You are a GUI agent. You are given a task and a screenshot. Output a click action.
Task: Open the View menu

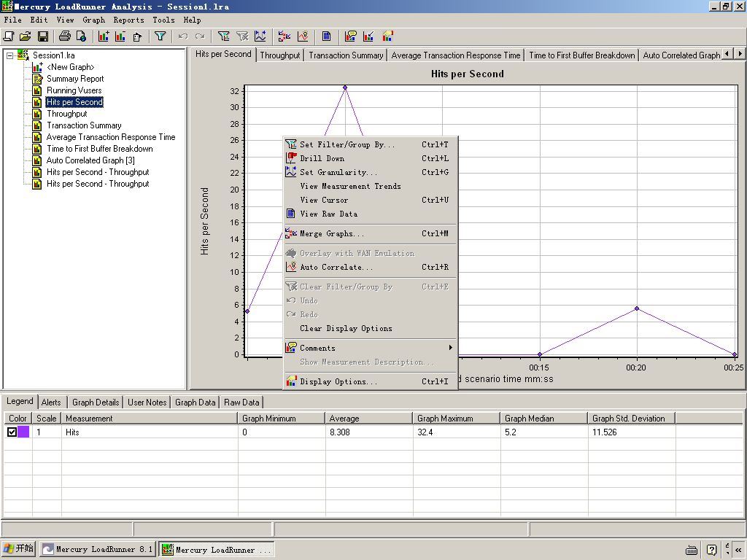pyautogui.click(x=65, y=20)
